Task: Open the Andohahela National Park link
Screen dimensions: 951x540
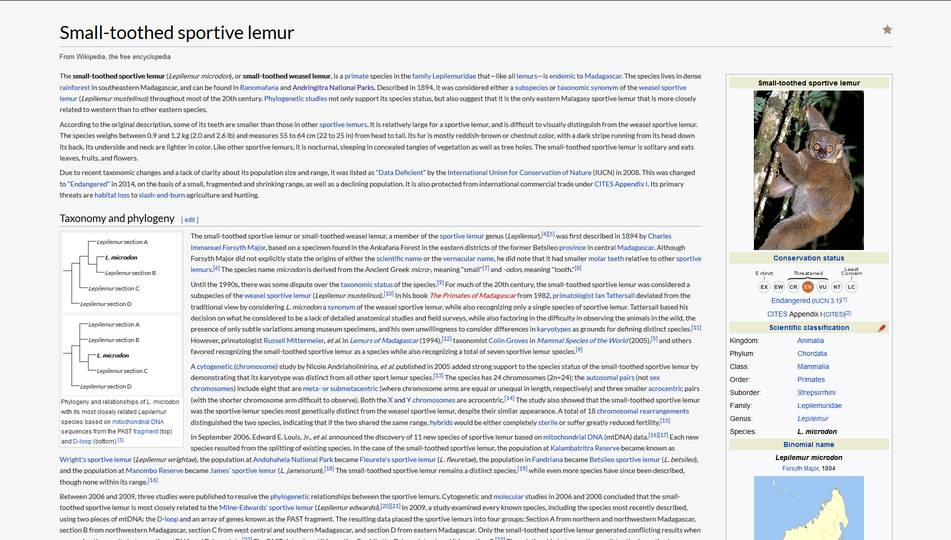Action: click(293, 459)
